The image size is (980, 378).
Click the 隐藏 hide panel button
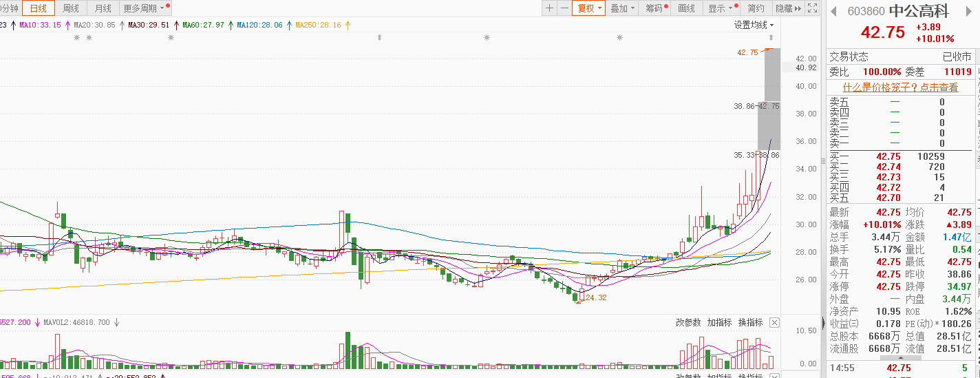coord(788,8)
